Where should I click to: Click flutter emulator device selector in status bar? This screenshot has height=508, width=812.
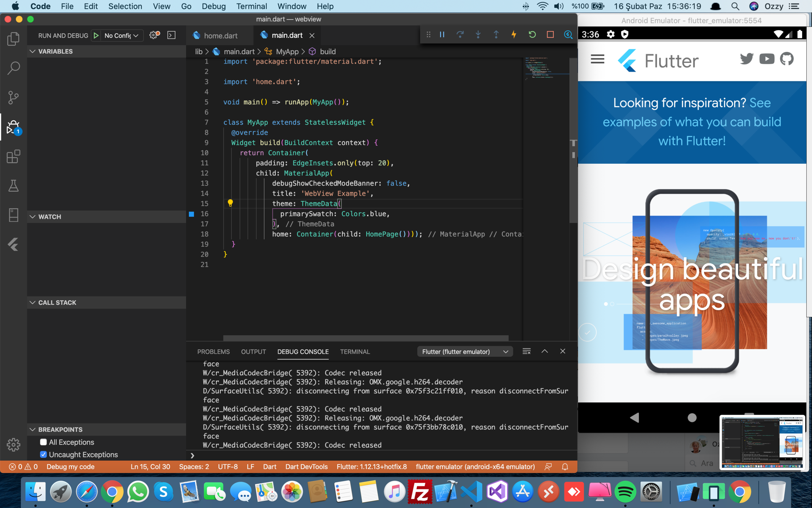pyautogui.click(x=475, y=467)
